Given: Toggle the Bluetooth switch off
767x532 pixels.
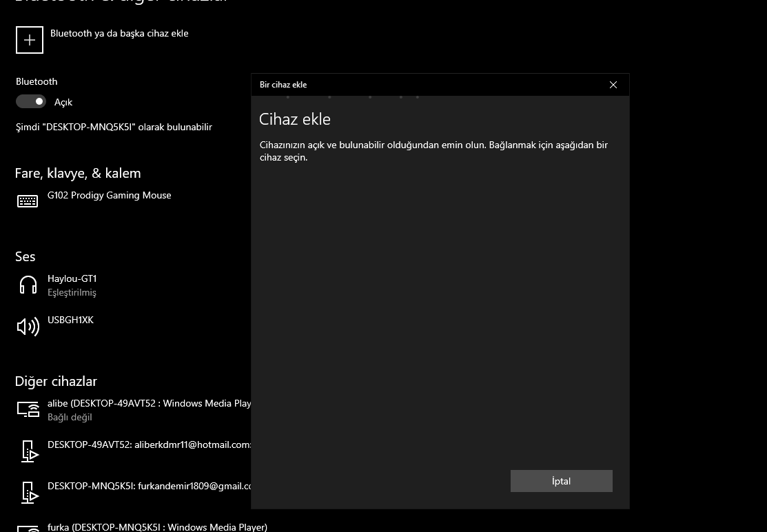Looking at the screenshot, I should coord(31,101).
